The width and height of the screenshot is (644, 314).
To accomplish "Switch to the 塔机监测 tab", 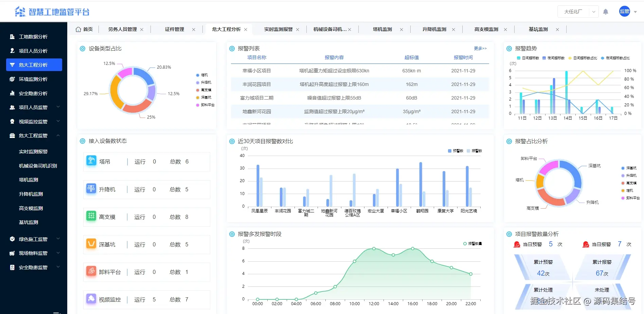I will [382, 29].
